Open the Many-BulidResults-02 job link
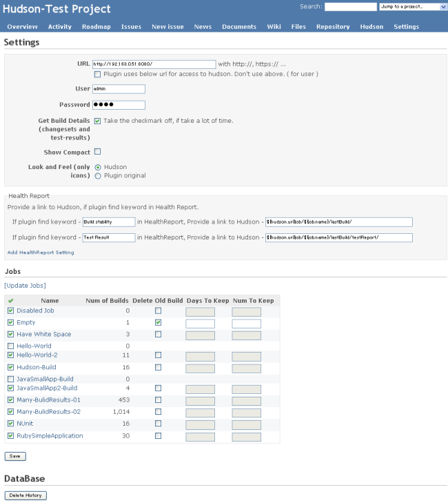 [x=48, y=412]
